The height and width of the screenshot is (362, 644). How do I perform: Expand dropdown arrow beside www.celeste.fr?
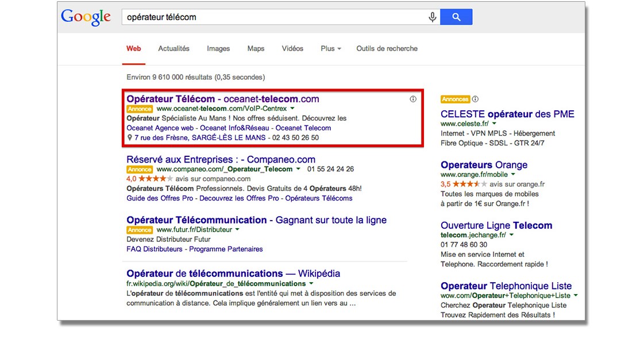click(493, 124)
